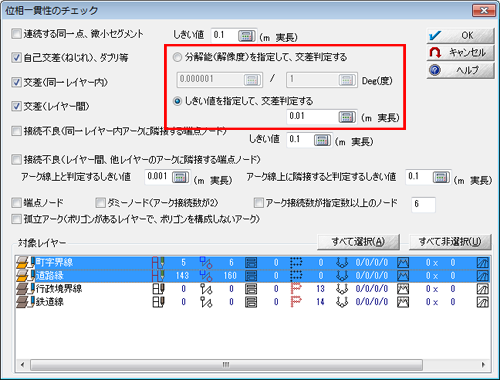Image resolution: width=500 pixels, height=380 pixels.
Task: Uncheck 自己交差(ねじれ)、ダブリ等 checkbox
Action: [16, 58]
